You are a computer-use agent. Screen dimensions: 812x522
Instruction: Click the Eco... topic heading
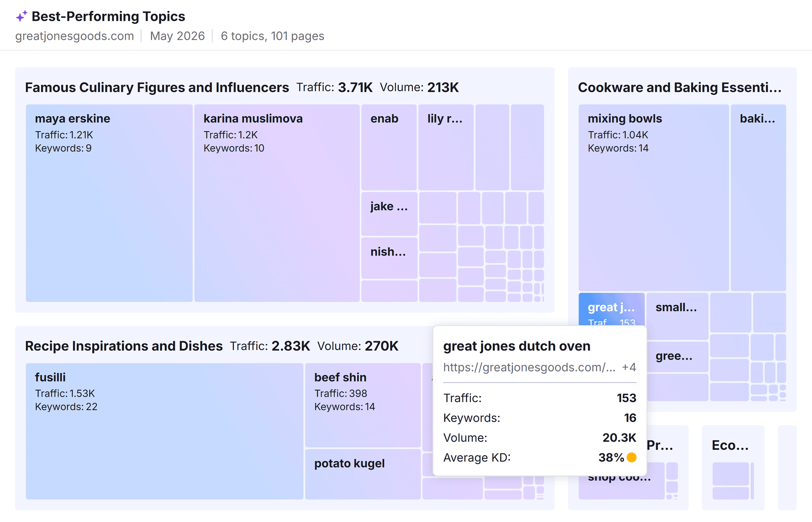[730, 445]
